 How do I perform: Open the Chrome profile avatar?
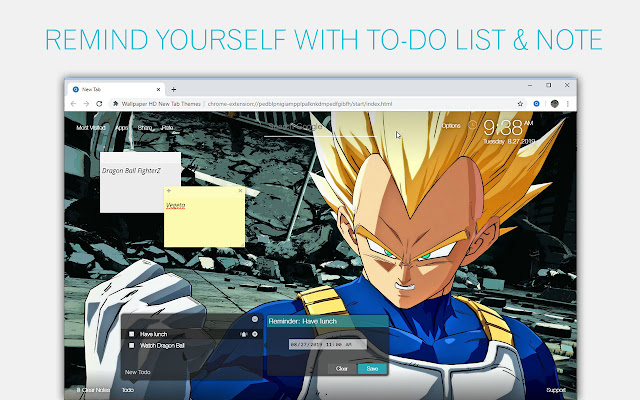point(554,104)
